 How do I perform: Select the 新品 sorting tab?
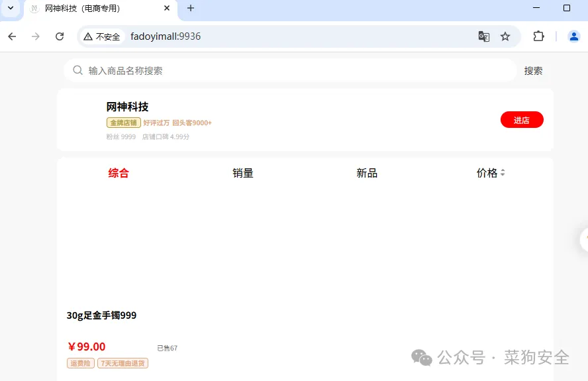[367, 173]
